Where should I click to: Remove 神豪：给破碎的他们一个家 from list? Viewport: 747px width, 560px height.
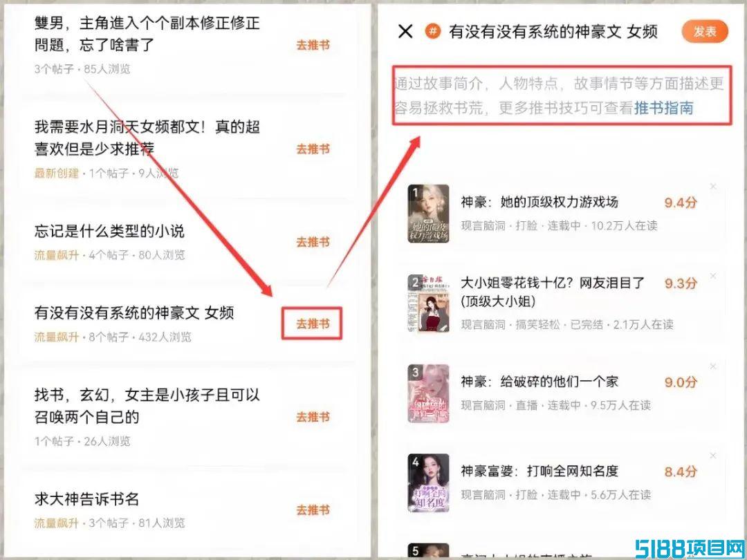[713, 366]
